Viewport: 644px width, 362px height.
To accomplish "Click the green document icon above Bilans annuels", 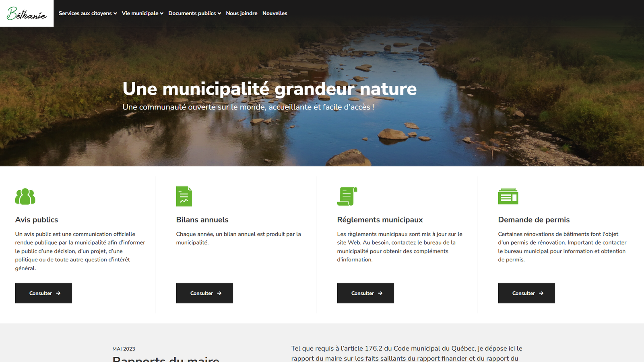I will click(184, 196).
